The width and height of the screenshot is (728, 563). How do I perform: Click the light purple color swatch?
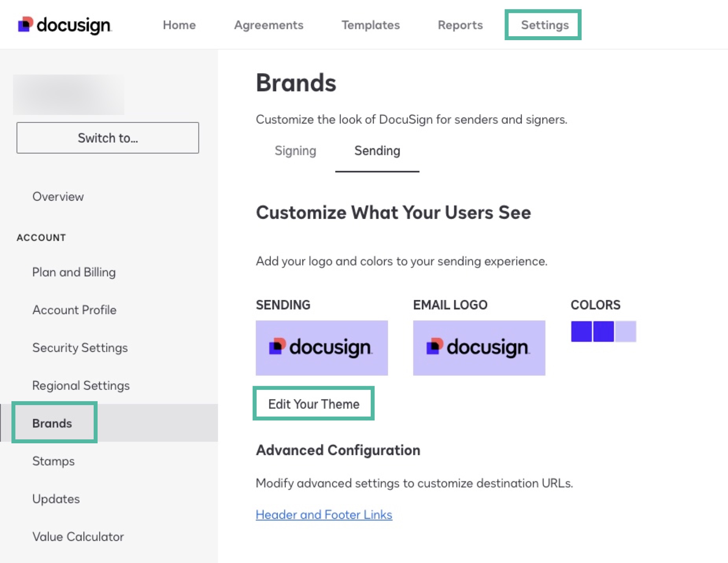coord(626,332)
